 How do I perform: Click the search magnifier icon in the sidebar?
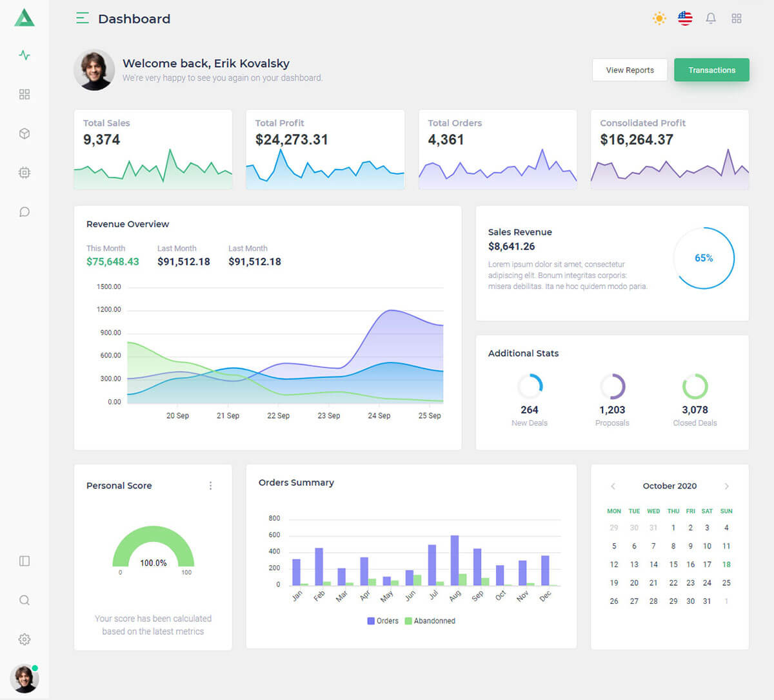tap(25, 601)
